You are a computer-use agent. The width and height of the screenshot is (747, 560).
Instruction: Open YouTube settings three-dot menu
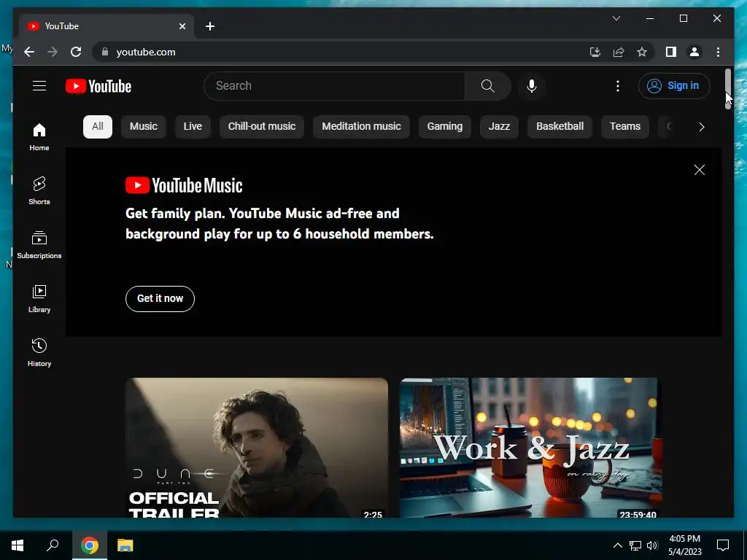(x=617, y=86)
